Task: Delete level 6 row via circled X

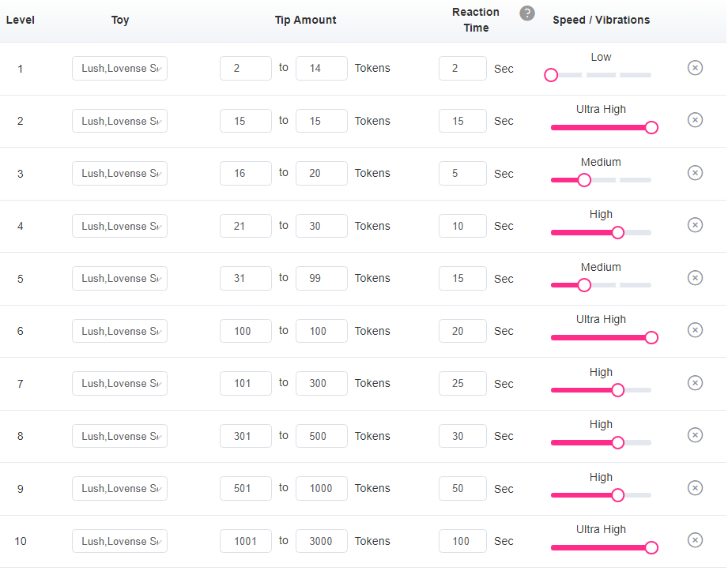Action: click(695, 330)
